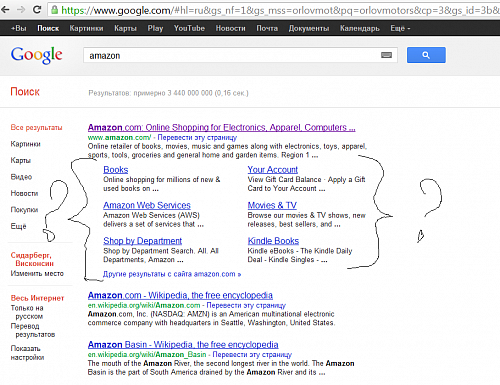Image resolution: width=500 pixels, height=385 pixels.
Task: Click the browser back arrow
Action: coord(5,10)
